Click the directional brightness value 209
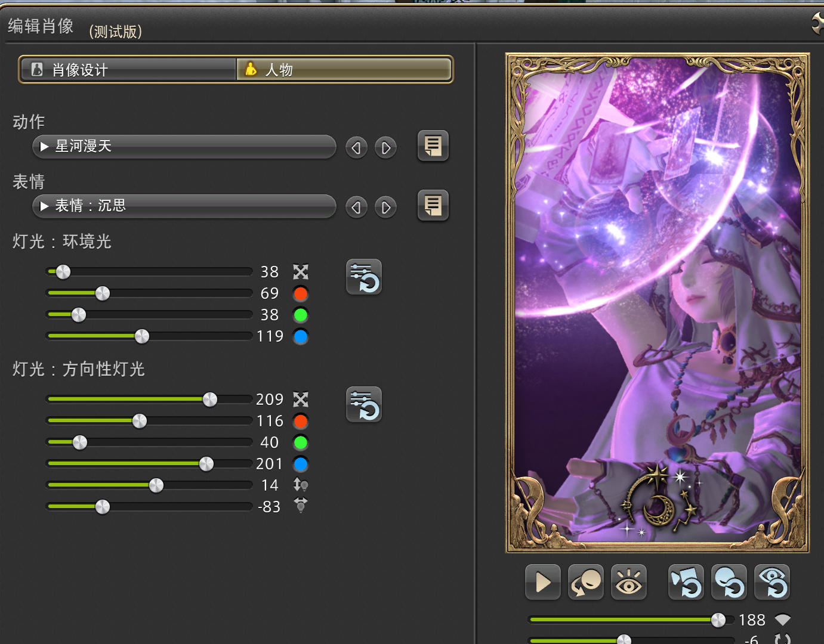The width and height of the screenshot is (824, 644). point(270,400)
